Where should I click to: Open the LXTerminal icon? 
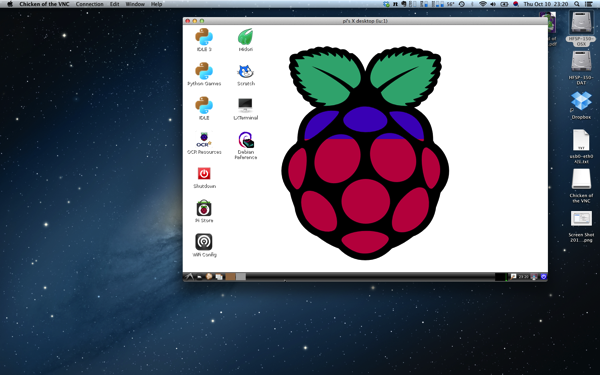[x=245, y=108]
